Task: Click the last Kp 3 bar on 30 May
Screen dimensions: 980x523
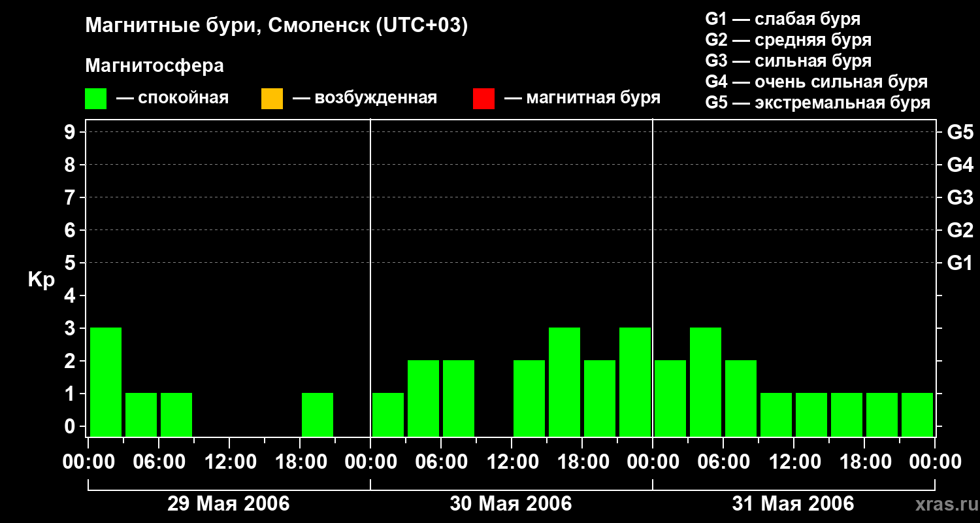Action: (x=635, y=382)
